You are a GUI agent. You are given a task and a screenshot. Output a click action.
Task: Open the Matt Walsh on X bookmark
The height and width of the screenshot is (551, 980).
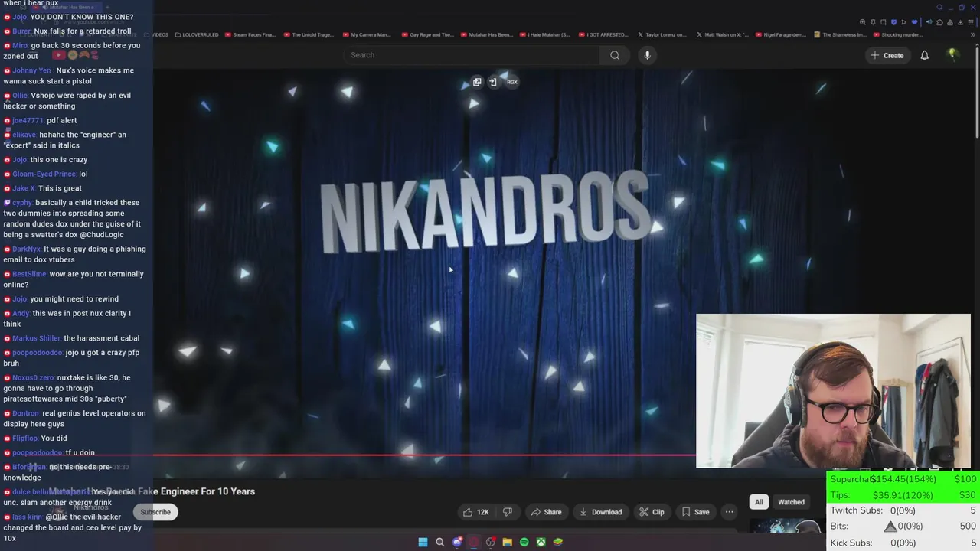coord(721,35)
